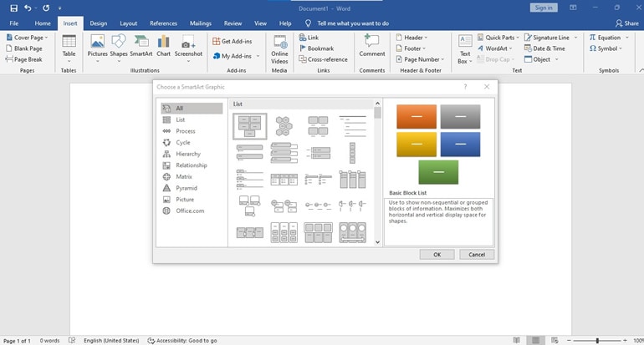The image size is (644, 345).
Task: Switch to the Mailings tab
Action: [201, 23]
